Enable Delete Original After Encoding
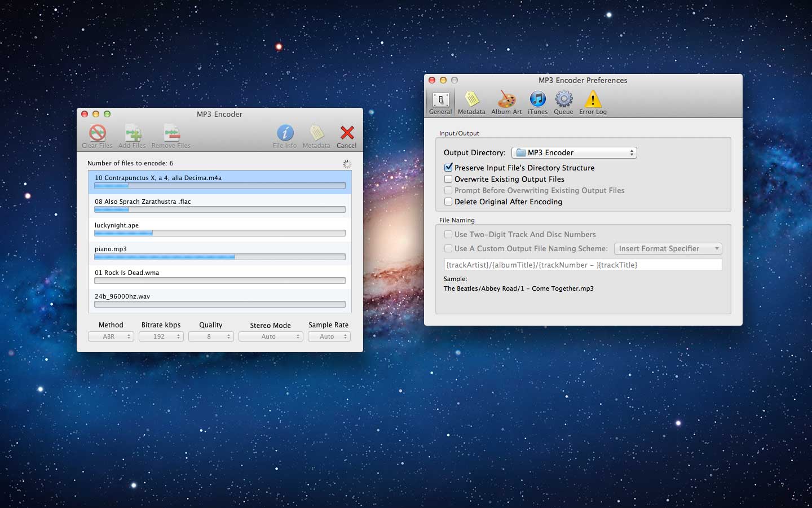The image size is (812, 508). coord(448,202)
